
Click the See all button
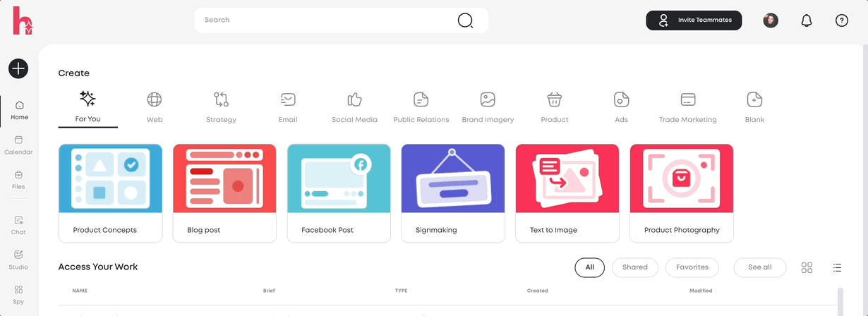[760, 267]
